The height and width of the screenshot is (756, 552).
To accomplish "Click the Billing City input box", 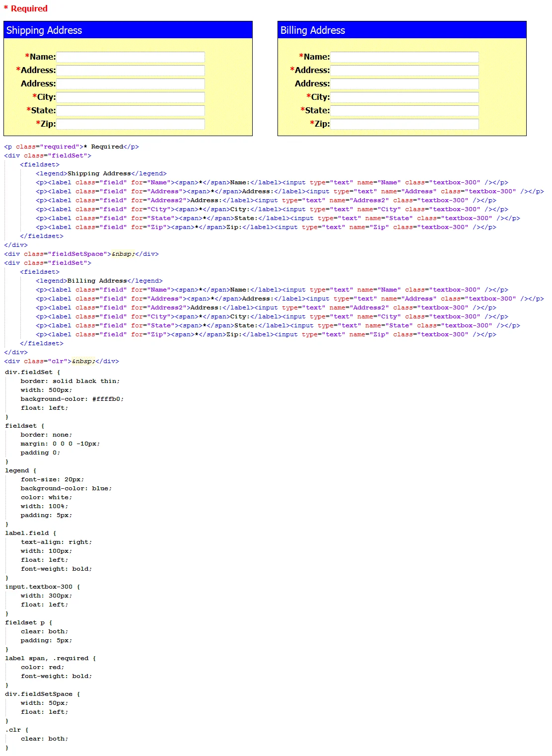I will (405, 97).
